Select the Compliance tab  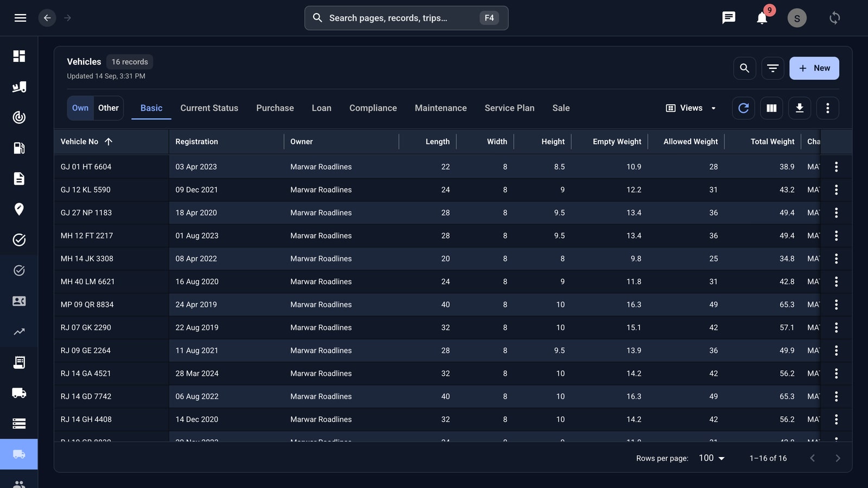pos(373,108)
